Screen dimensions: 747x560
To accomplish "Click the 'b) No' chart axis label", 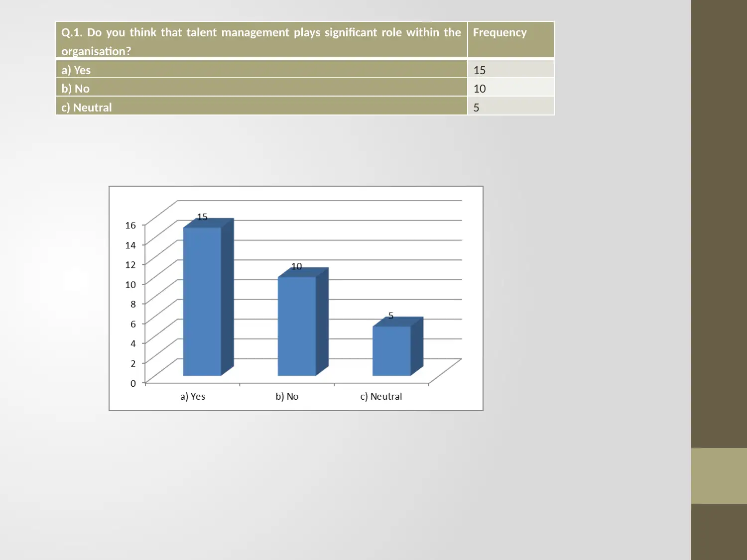I will (x=287, y=396).
